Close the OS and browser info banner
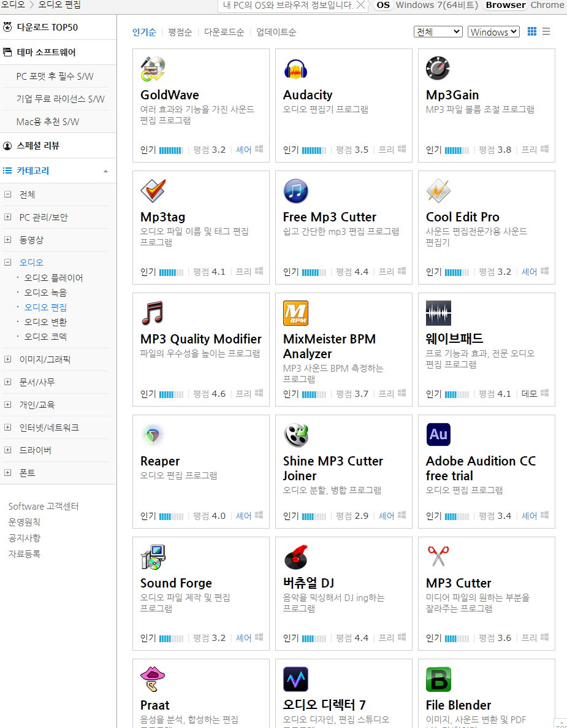567x728 pixels. pos(360,5)
